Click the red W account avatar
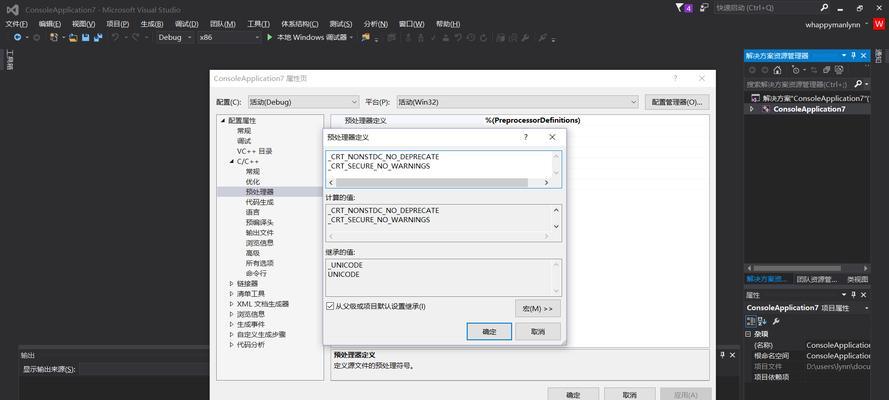The height and width of the screenshot is (400, 889). pyautogui.click(x=879, y=24)
